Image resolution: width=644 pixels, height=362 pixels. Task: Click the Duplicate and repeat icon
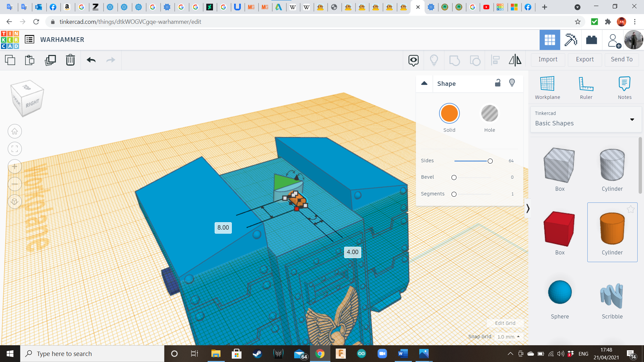[50, 60]
